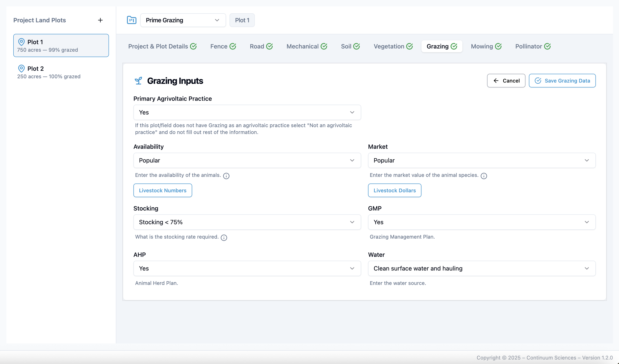Click the green checkmark on Pollinator tab
Image resolution: width=619 pixels, height=364 pixels.
click(x=547, y=47)
